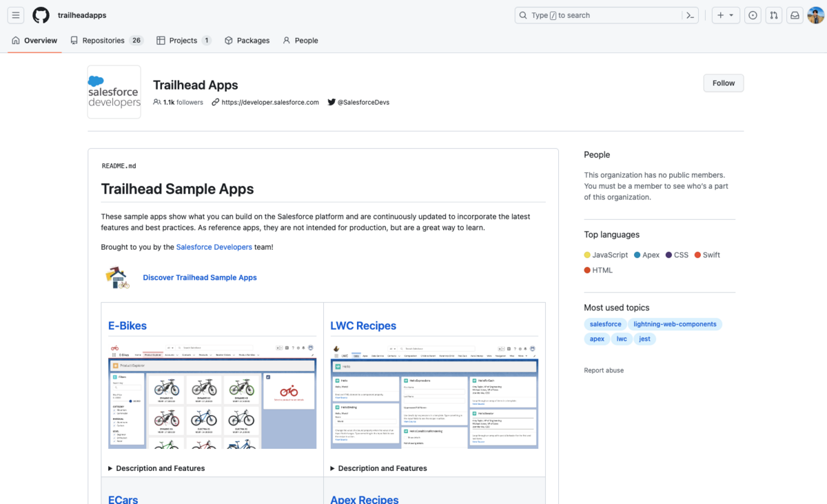The image size is (827, 504).
Task: Open the Apex Recipes heading link
Action: [365, 499]
